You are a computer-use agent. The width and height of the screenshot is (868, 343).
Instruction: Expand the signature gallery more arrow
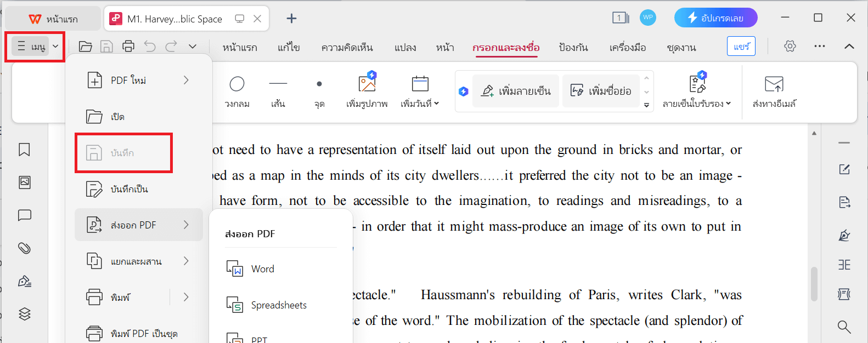point(647,105)
